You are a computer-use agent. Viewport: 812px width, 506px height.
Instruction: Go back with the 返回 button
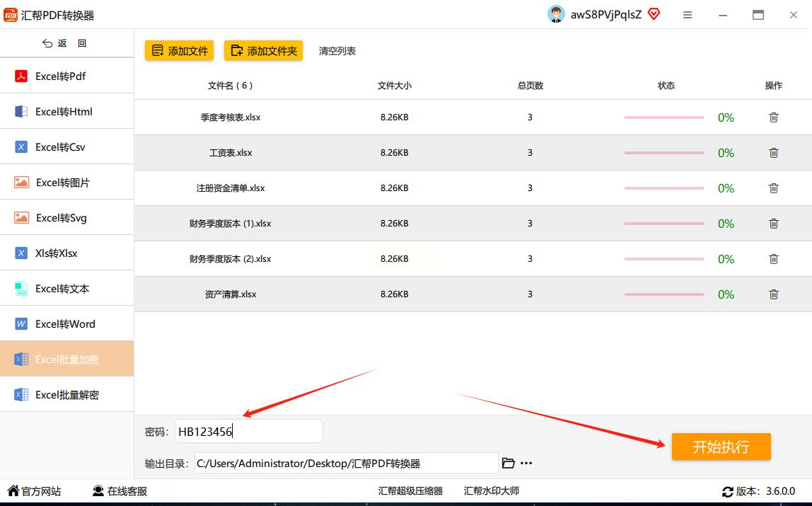pyautogui.click(x=64, y=43)
